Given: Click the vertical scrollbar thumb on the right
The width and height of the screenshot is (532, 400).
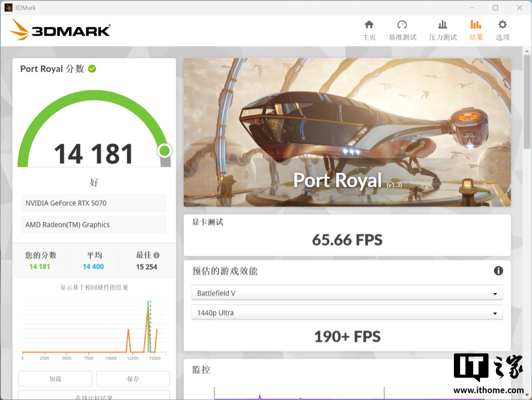Looking at the screenshot, I should click(x=527, y=101).
